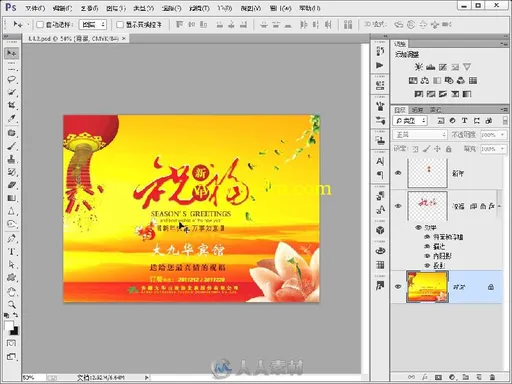
Task: Open the layer fill dropdown arrow
Action: (x=503, y=149)
